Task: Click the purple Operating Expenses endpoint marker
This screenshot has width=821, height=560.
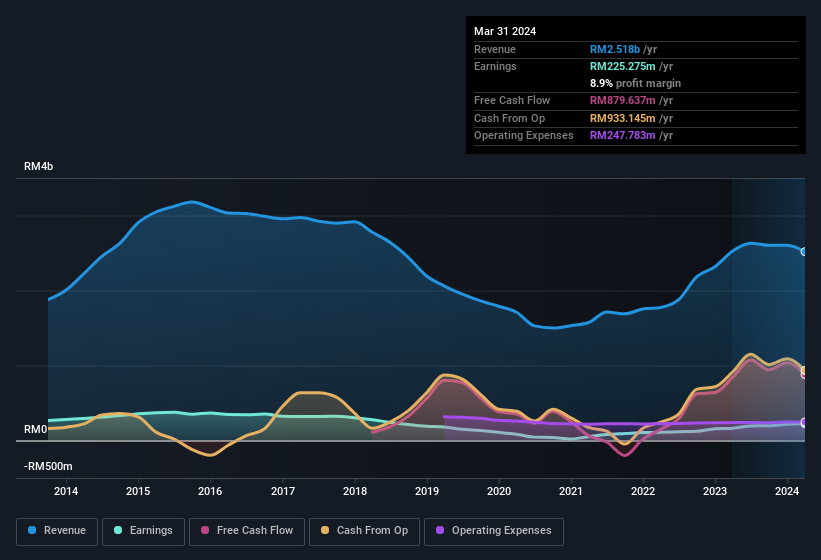Action: [804, 422]
